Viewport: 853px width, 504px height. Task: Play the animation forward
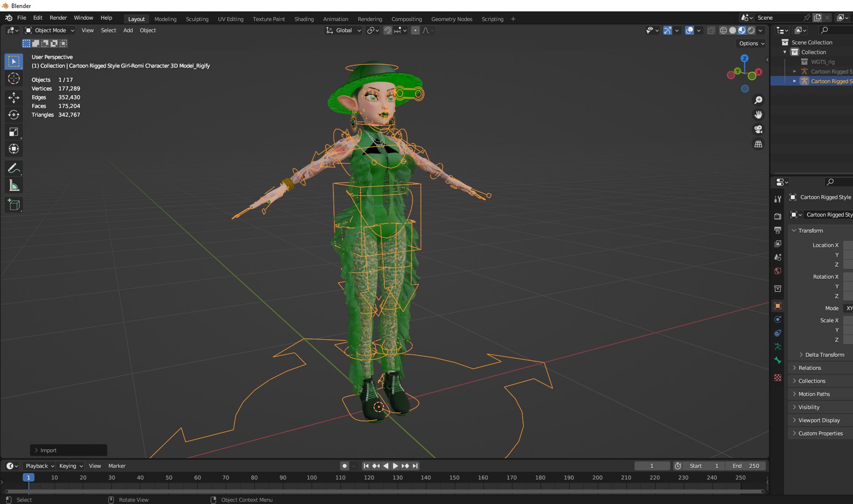[x=395, y=466]
